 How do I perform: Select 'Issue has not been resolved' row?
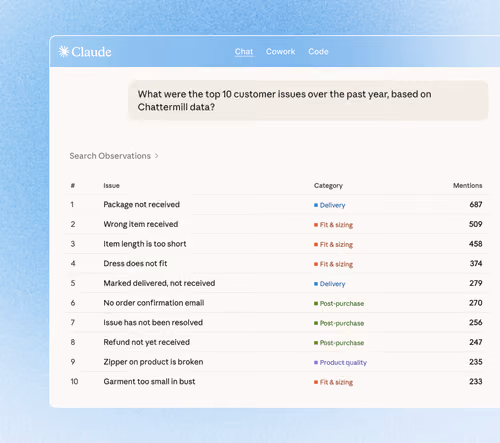[153, 323]
